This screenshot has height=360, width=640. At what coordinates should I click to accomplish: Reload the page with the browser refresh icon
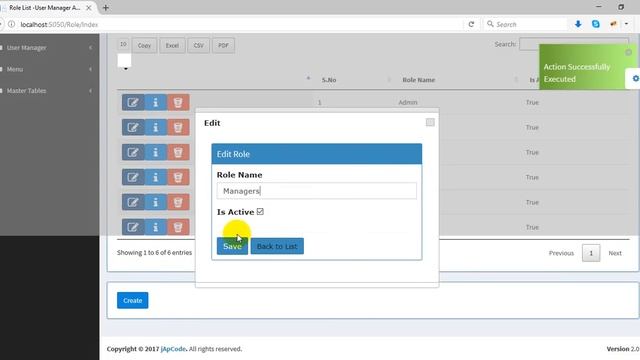(471, 24)
